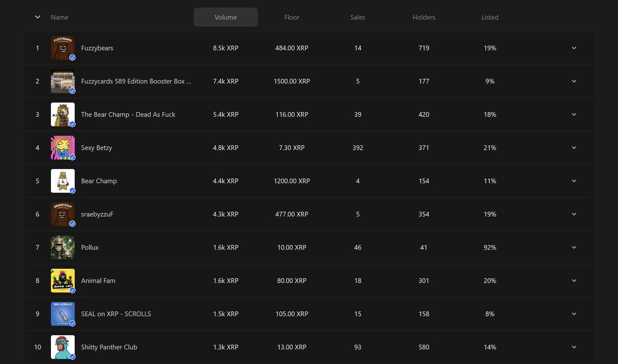Expand the Bear Champ row chevron
Image resolution: width=618 pixels, height=364 pixels.
pyautogui.click(x=574, y=181)
